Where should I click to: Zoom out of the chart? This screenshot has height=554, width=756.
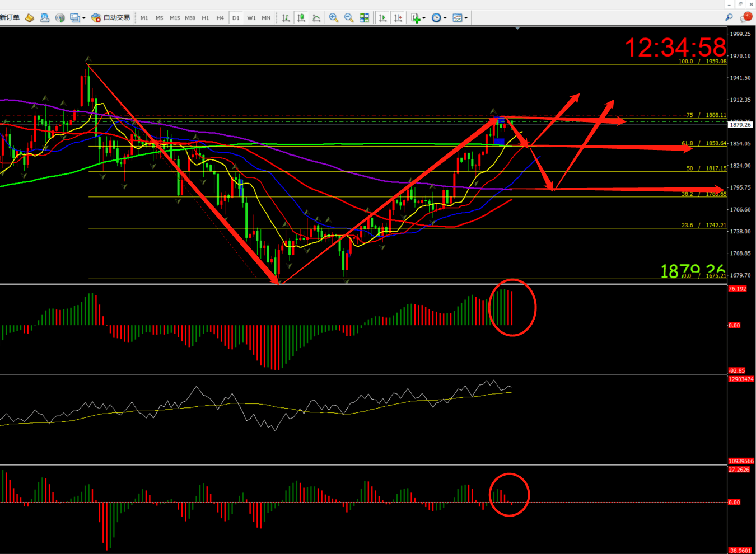click(x=349, y=18)
